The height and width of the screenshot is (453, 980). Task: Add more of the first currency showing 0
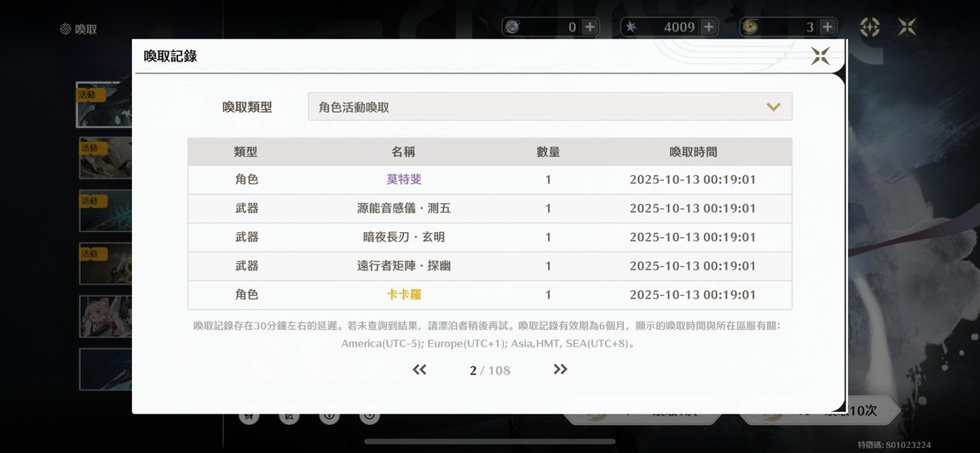[590, 27]
